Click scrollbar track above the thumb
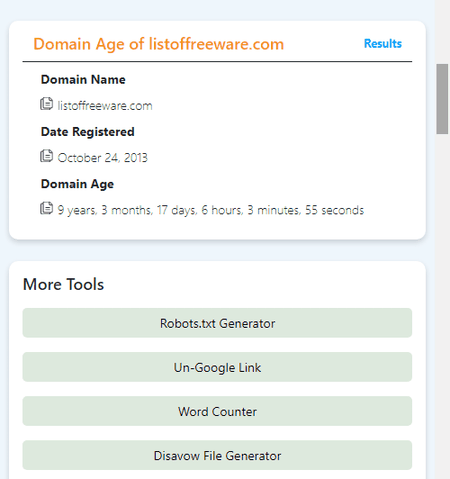 point(442,32)
